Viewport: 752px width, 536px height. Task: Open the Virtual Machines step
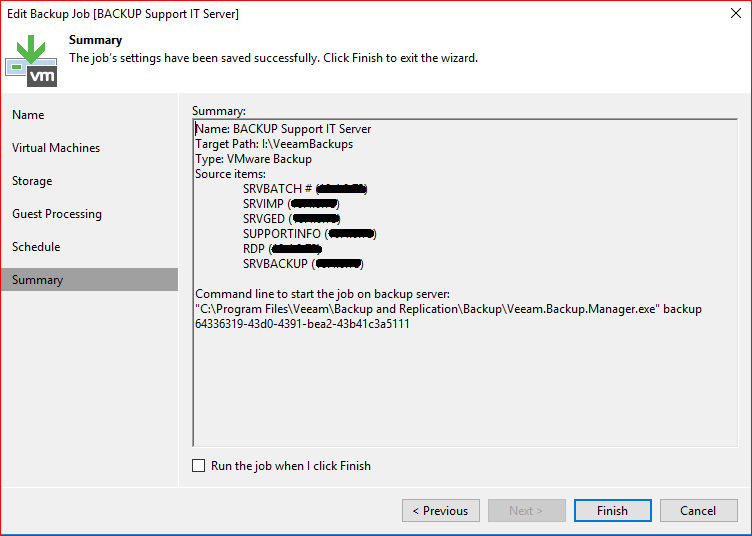[56, 148]
